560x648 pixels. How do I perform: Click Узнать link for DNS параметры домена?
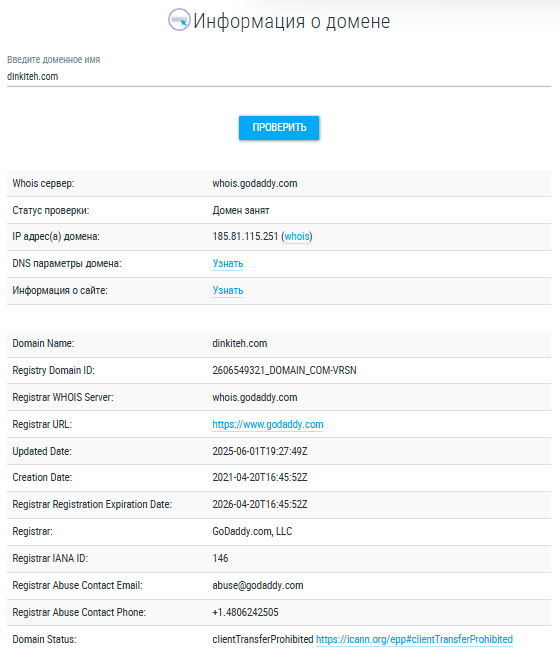click(228, 264)
